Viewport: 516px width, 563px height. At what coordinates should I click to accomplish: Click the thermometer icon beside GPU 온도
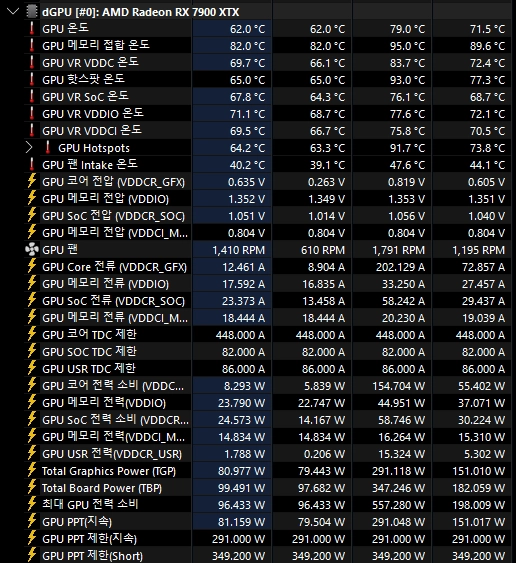pos(32,28)
